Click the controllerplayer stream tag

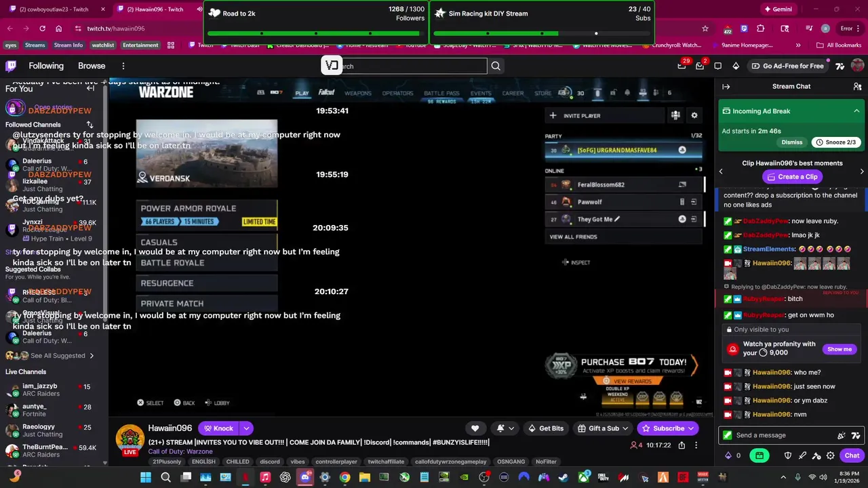336,462
